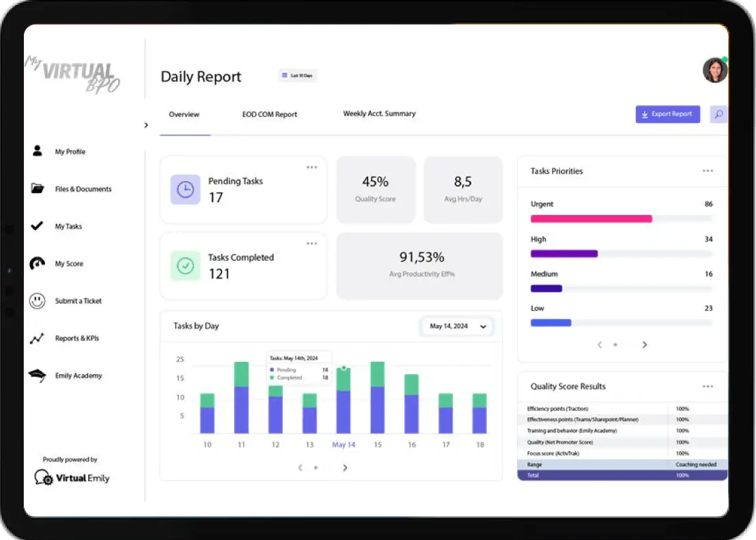Click the search magnifier icon
Screen dimensions: 756x540
click(x=718, y=115)
